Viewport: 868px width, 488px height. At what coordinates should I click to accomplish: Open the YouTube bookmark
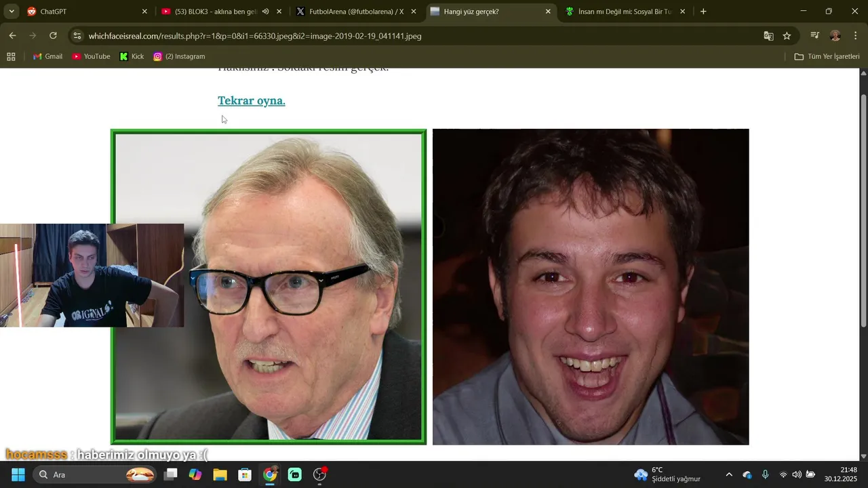click(x=91, y=56)
